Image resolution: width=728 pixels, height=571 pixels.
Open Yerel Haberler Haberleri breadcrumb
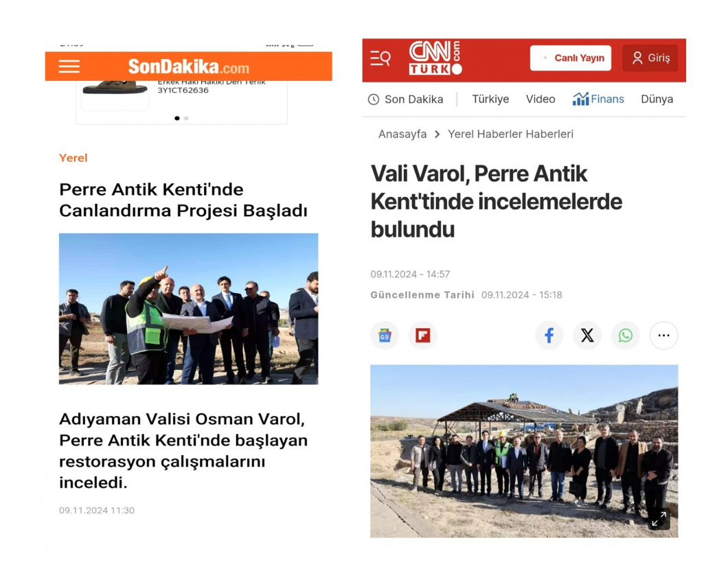(510, 134)
